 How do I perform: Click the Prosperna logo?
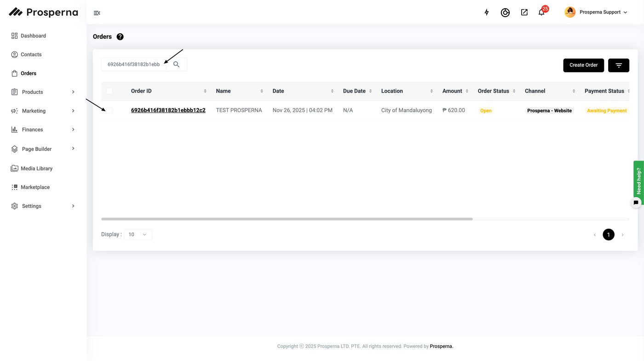click(x=43, y=12)
